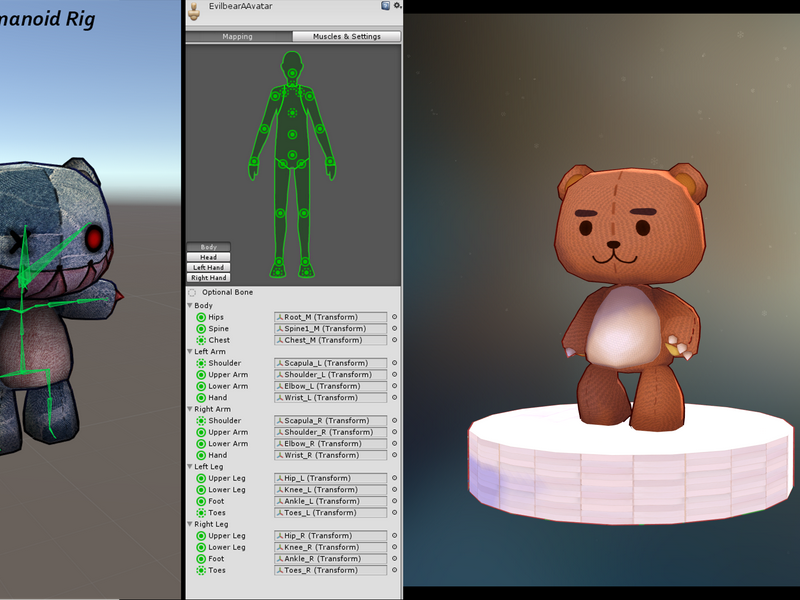The height and width of the screenshot is (600, 800).
Task: Open object picker for Spine bone
Action: pos(394,329)
